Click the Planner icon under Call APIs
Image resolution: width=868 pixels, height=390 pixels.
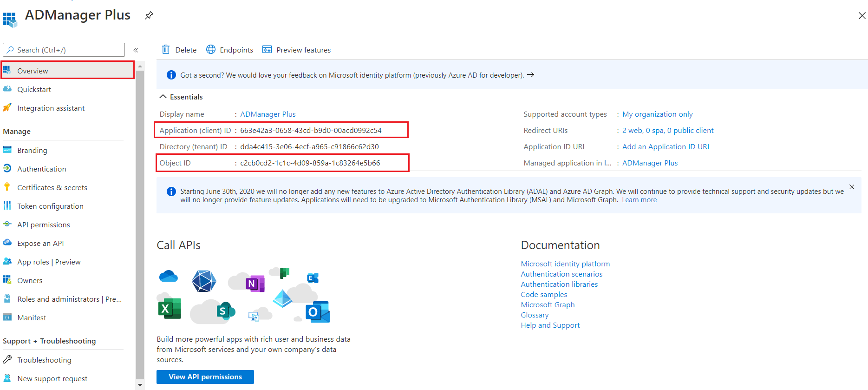tap(284, 273)
